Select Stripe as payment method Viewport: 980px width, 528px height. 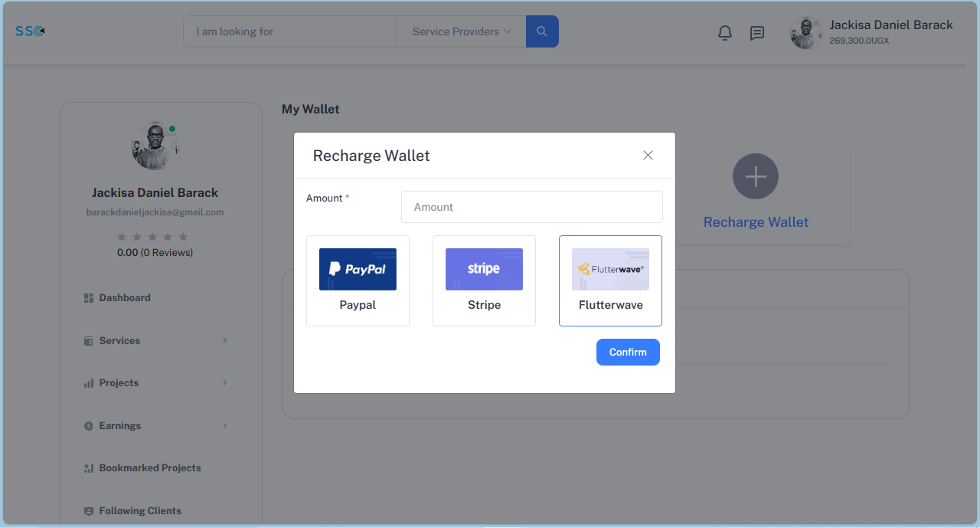coord(484,280)
